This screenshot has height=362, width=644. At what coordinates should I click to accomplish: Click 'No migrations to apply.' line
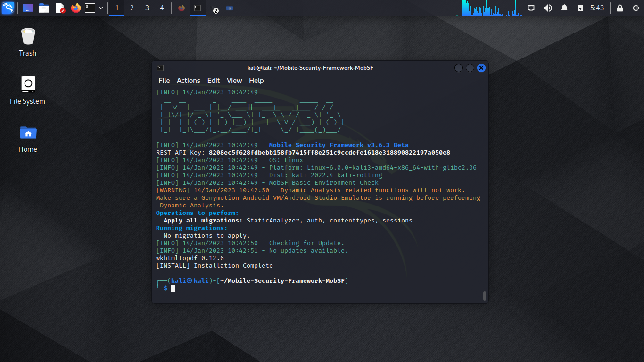click(207, 236)
